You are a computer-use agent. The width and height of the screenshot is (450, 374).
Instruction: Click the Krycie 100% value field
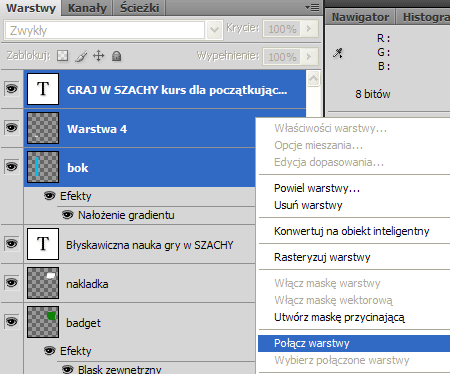click(282, 29)
